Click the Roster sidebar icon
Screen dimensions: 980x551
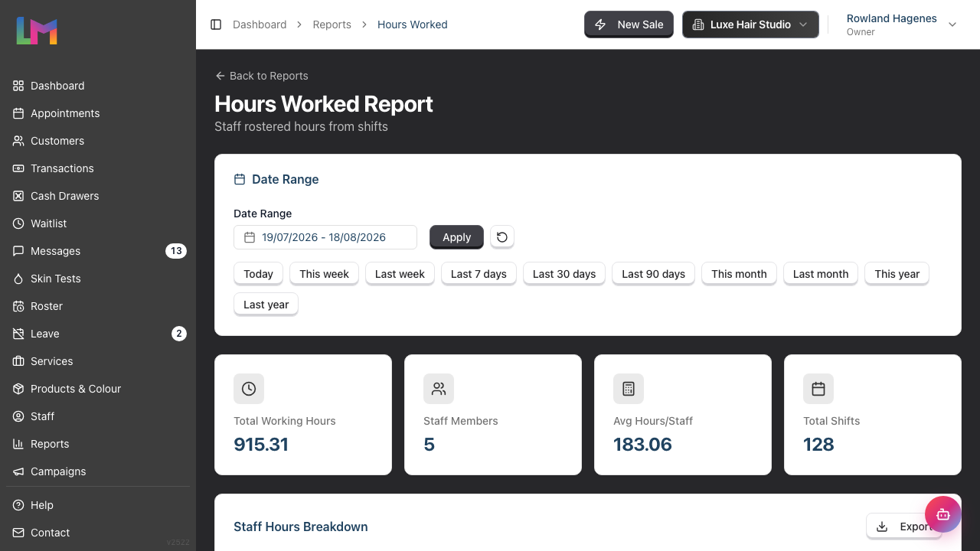coord(18,306)
